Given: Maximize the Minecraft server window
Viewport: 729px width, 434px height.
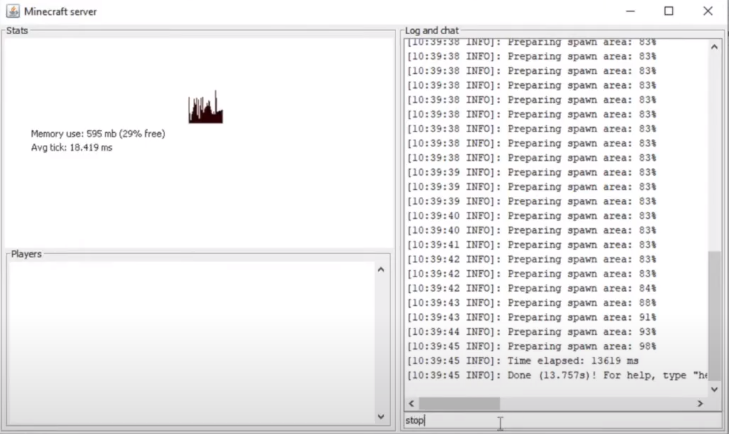Looking at the screenshot, I should point(669,11).
